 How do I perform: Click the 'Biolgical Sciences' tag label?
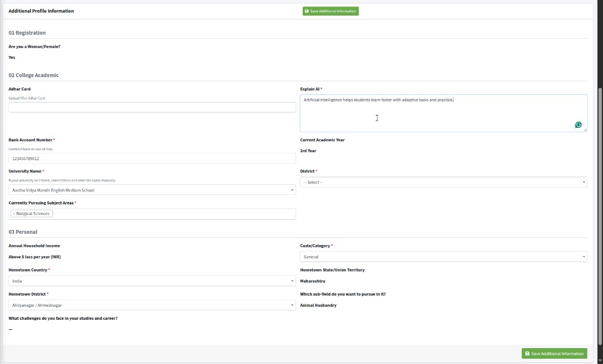(x=33, y=214)
